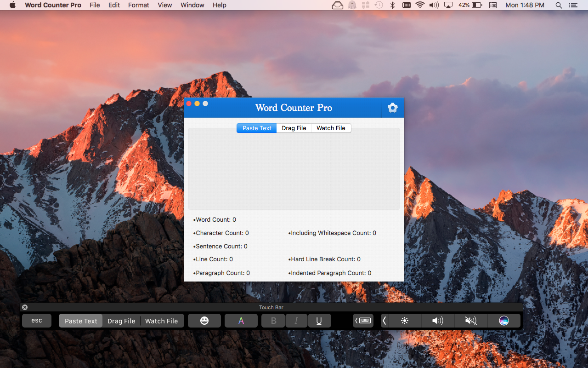
Task: Open the Format menu
Action: (x=138, y=5)
